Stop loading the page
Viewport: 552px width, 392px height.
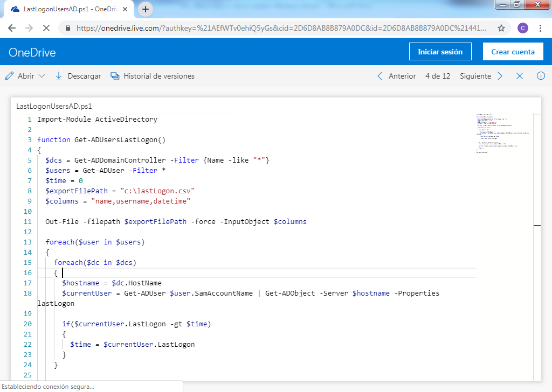click(x=46, y=28)
